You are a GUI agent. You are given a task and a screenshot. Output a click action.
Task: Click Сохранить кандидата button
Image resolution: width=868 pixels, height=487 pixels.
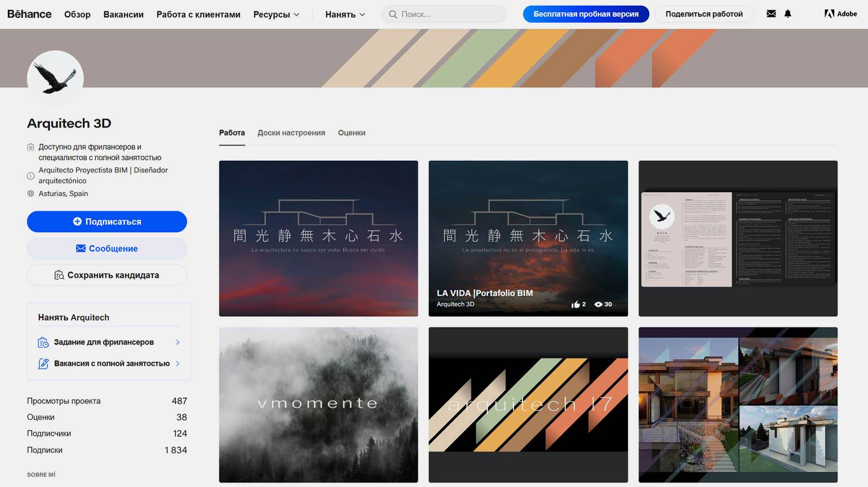tap(107, 275)
